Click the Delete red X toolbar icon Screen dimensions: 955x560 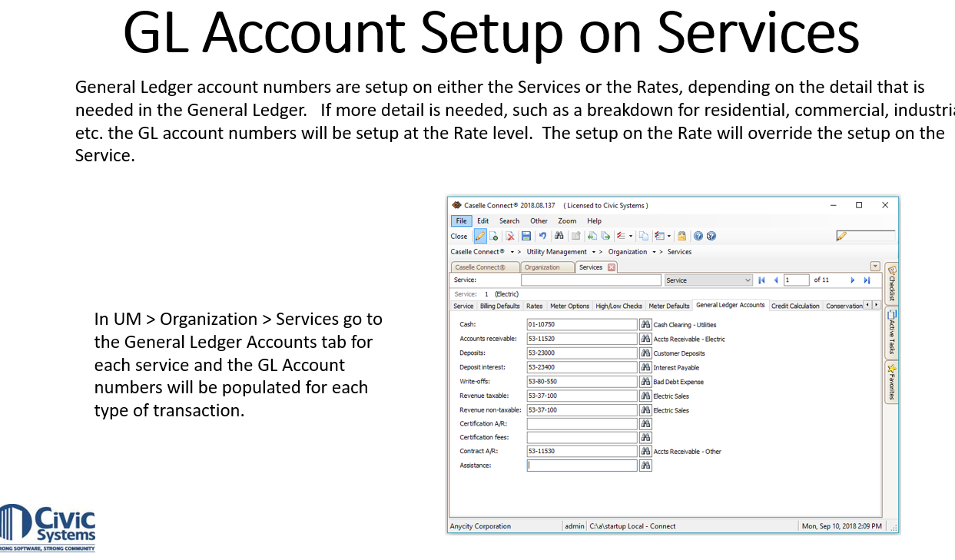(510, 236)
